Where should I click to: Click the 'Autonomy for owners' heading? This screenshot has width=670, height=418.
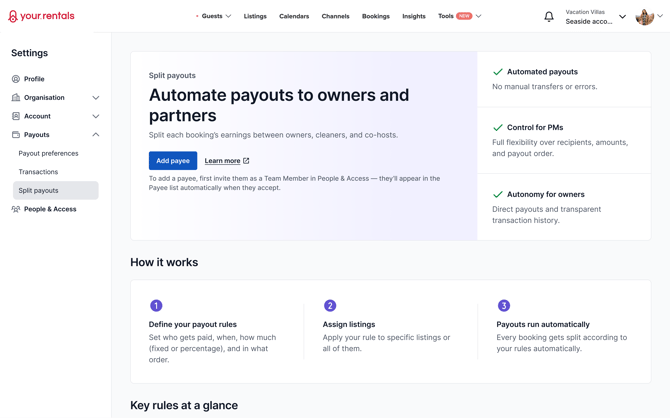click(x=546, y=194)
